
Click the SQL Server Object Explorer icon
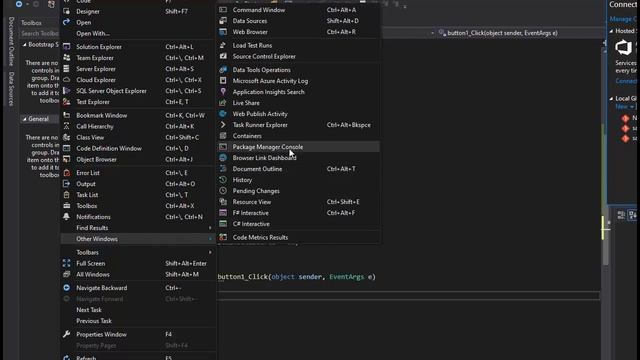click(67, 91)
